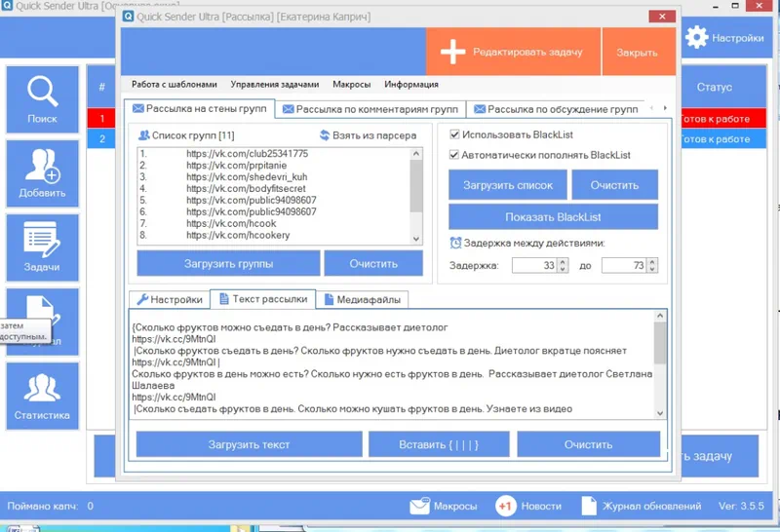Viewport: 780px width, 532px height.
Task: Click the delay field showing 73
Action: tap(624, 265)
